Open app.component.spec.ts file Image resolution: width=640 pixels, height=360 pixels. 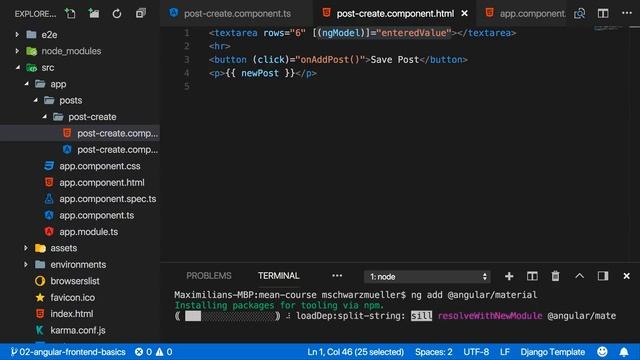click(x=80, y=199)
